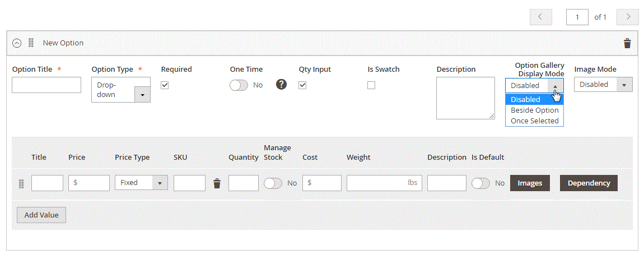Focus the Option Title input field
Viewport: 644px width, 254px height.
[46, 85]
